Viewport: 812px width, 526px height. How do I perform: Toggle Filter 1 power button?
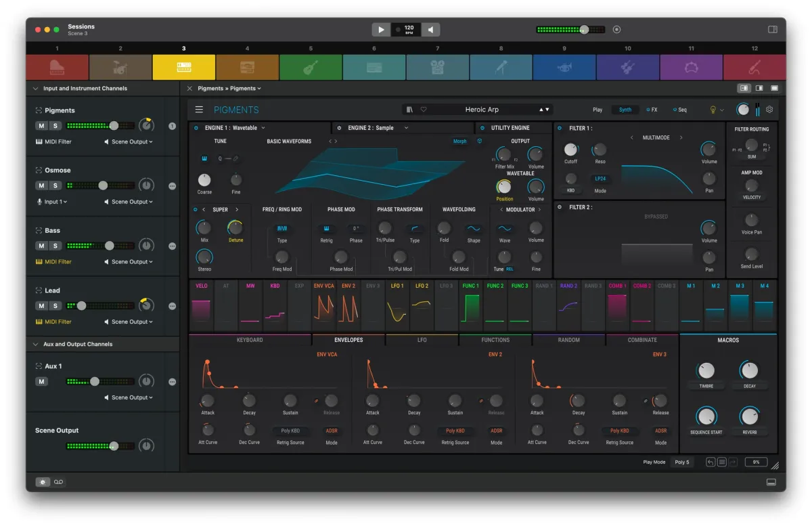click(560, 128)
